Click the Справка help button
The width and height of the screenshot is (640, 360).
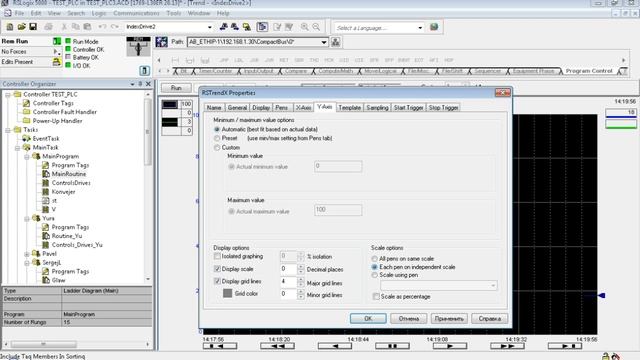[489, 318]
